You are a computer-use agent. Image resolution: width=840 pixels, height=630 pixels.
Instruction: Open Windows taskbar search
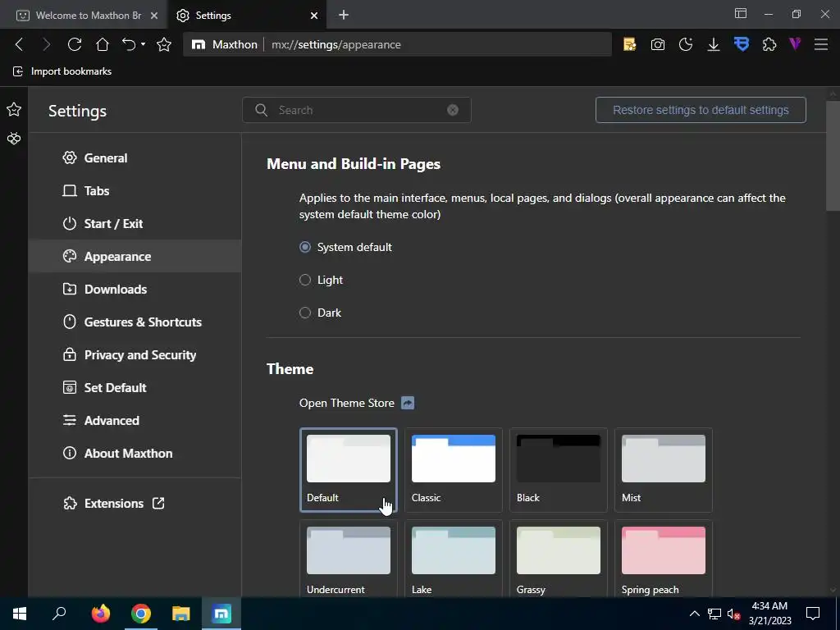coord(59,614)
